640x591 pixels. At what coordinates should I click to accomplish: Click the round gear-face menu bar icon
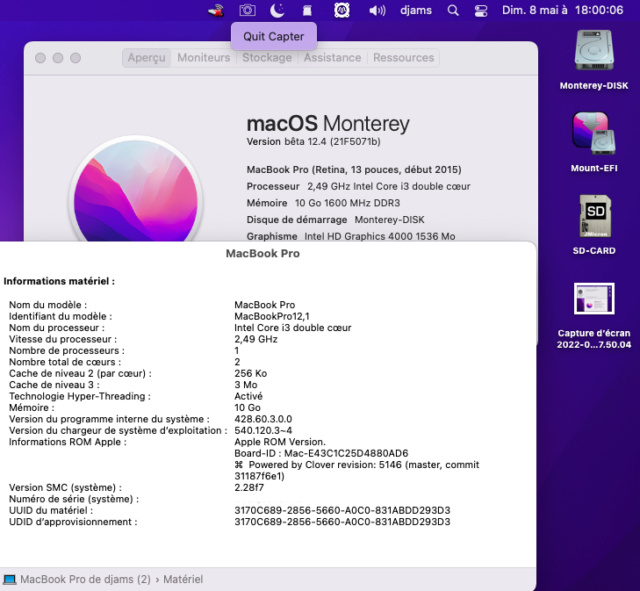(x=342, y=10)
